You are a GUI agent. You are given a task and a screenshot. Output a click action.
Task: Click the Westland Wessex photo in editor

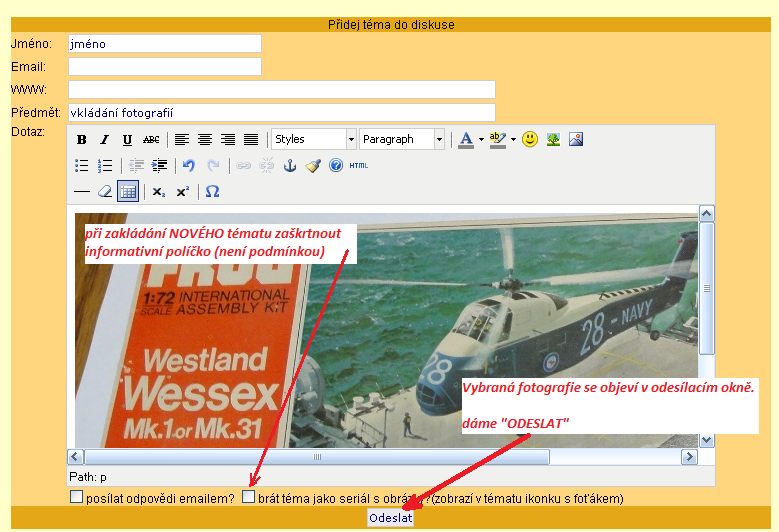tap(386, 331)
